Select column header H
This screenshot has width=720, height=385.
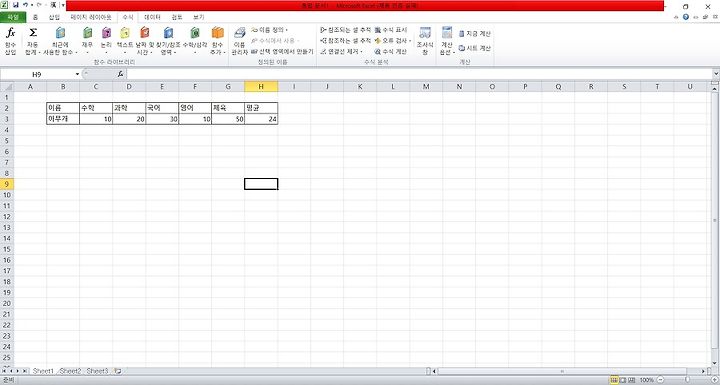tap(261, 86)
